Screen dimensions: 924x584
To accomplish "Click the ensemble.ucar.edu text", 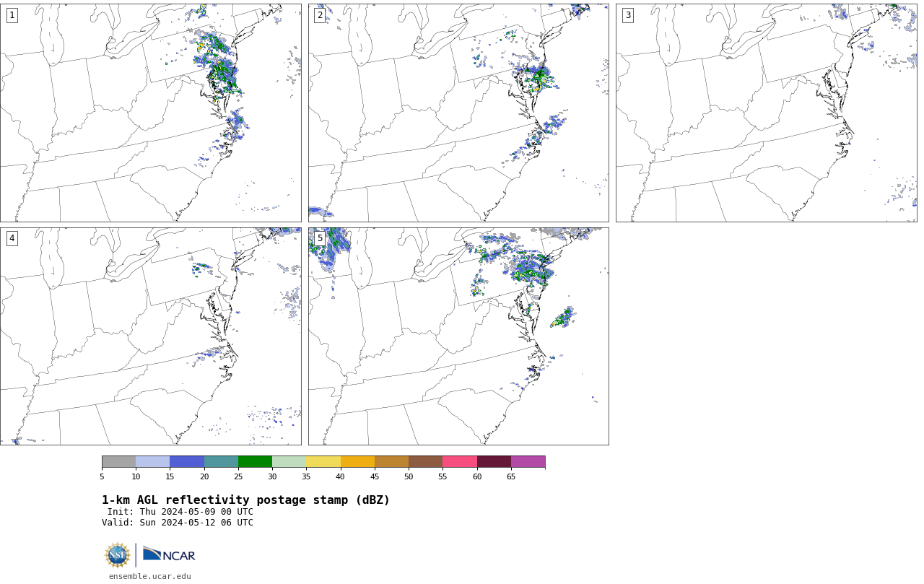I will tap(150, 576).
